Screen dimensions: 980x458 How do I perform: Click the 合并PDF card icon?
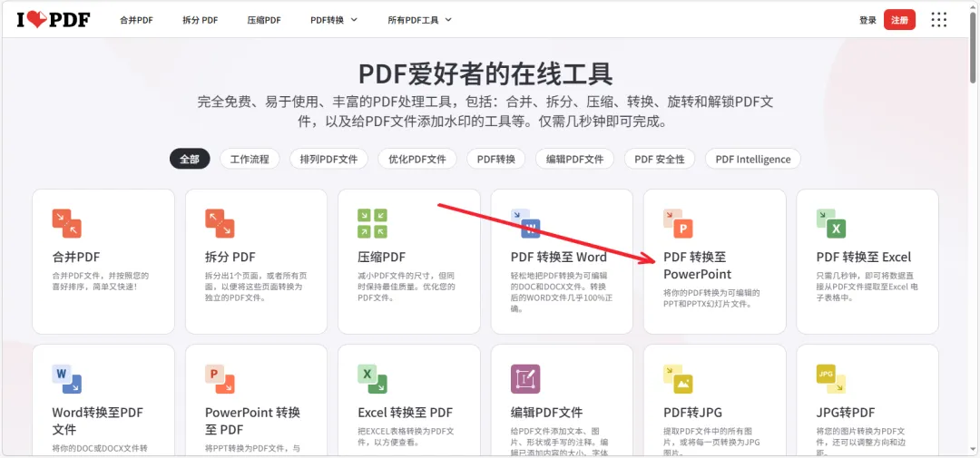tap(67, 224)
